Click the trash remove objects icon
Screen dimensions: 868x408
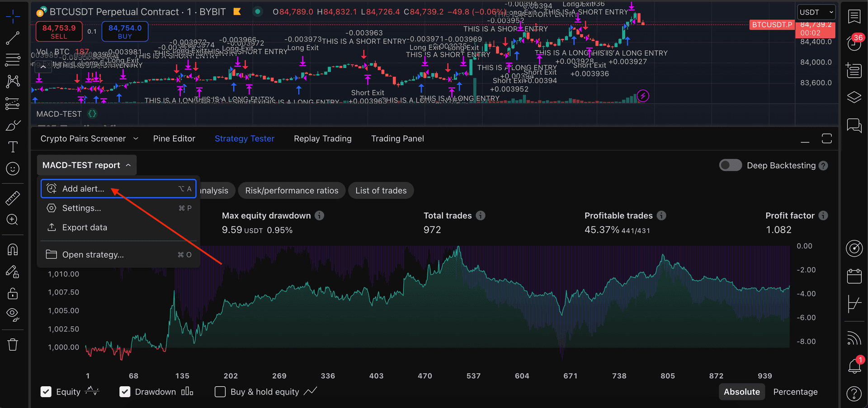[x=13, y=345]
